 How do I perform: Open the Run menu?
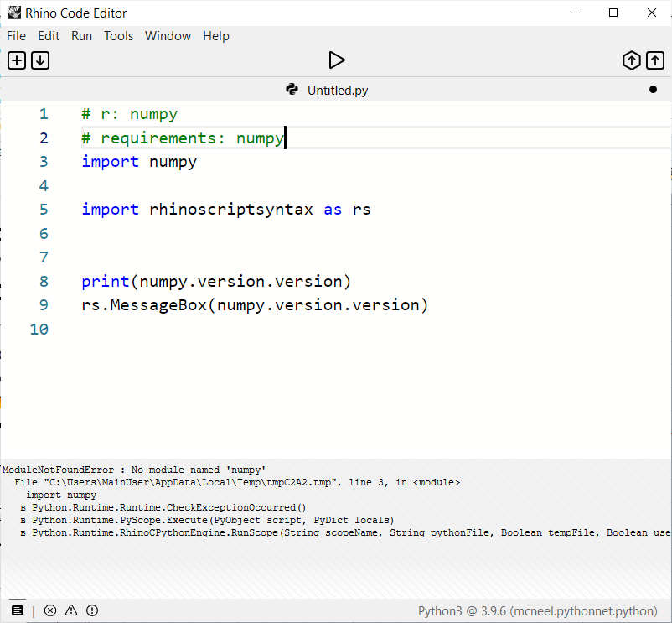81,36
